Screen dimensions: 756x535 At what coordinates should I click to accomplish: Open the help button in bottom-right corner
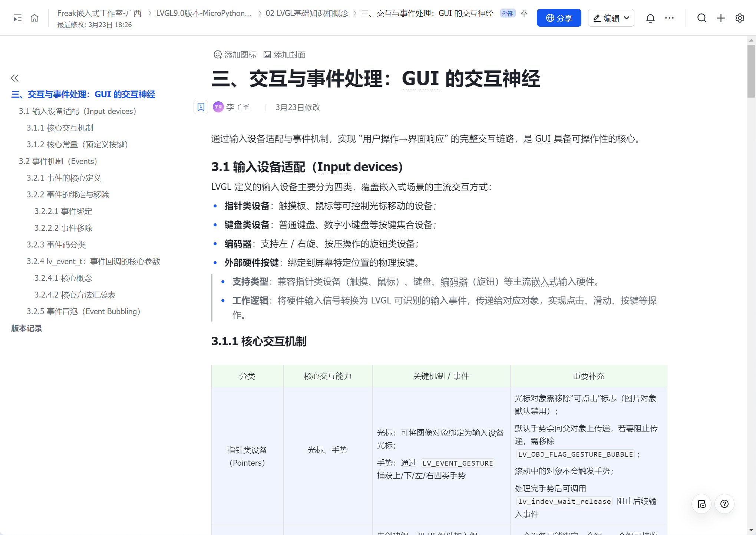click(x=725, y=504)
